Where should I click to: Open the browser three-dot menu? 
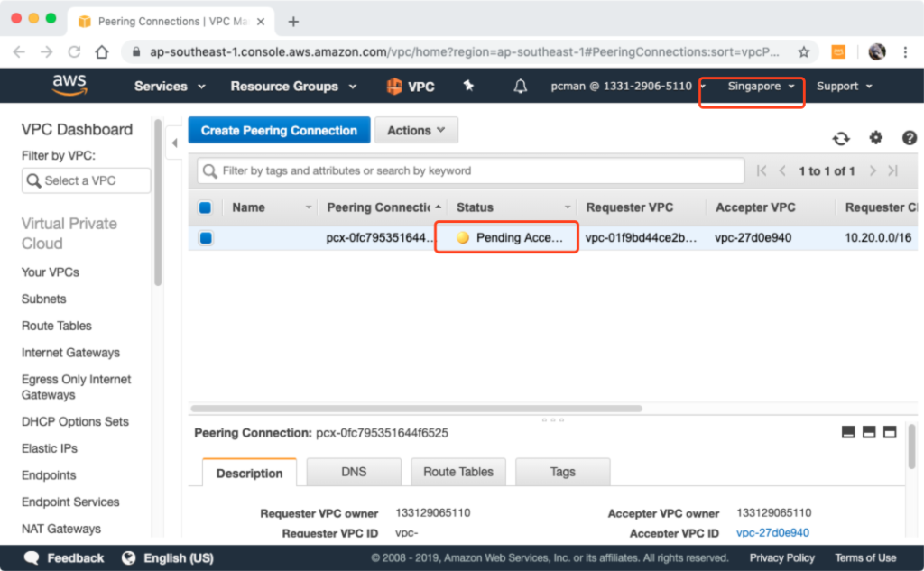pyautogui.click(x=905, y=51)
